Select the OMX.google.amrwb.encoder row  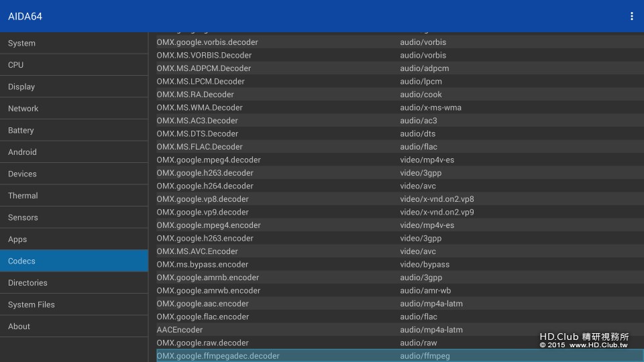[400, 290]
